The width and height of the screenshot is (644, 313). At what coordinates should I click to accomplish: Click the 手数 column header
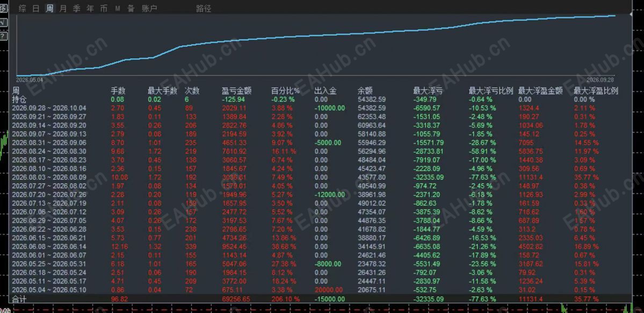click(118, 91)
